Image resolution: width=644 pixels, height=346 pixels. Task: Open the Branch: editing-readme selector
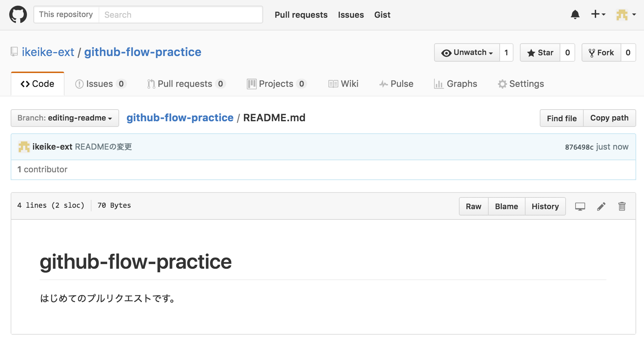(65, 118)
